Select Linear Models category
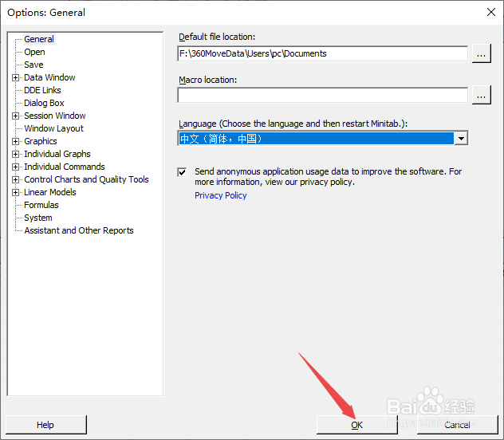This screenshot has height=440, width=504. click(x=49, y=192)
